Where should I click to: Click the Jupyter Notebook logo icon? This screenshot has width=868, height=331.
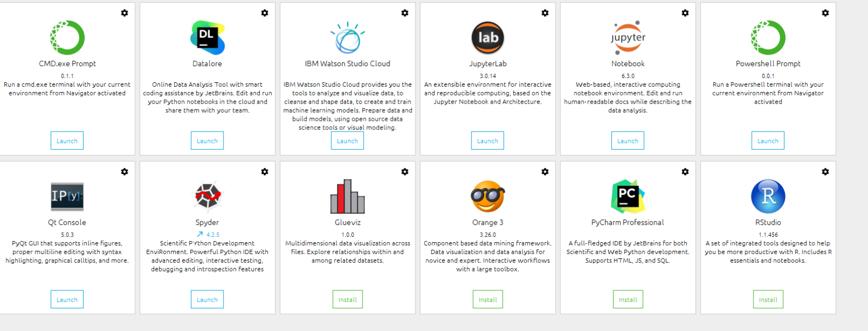[628, 38]
